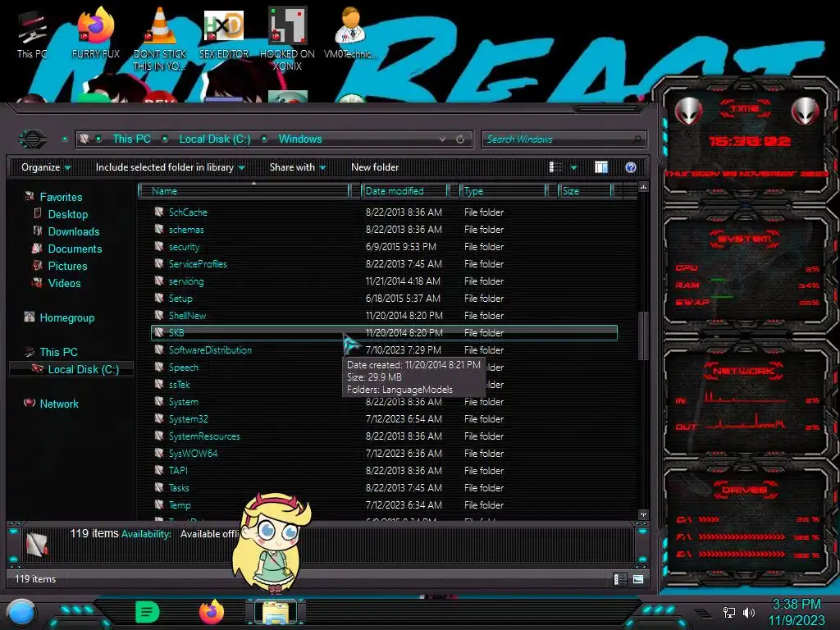
Task: Click the refresh icon in the address bar
Action: (460, 139)
